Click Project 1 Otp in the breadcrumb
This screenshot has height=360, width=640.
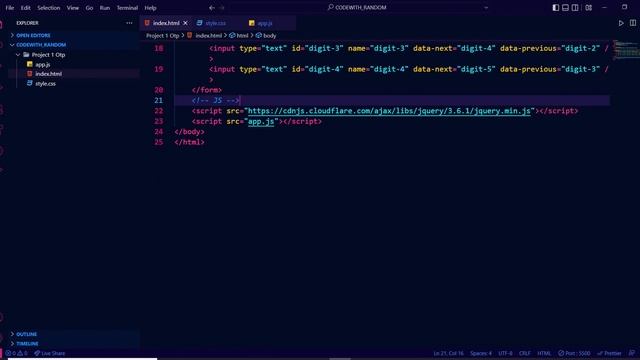[x=162, y=36]
